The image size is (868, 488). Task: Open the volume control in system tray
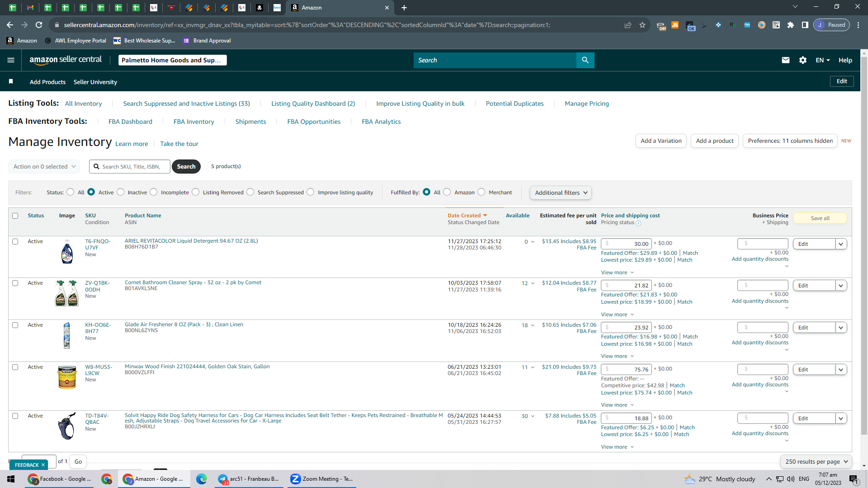pyautogui.click(x=791, y=479)
